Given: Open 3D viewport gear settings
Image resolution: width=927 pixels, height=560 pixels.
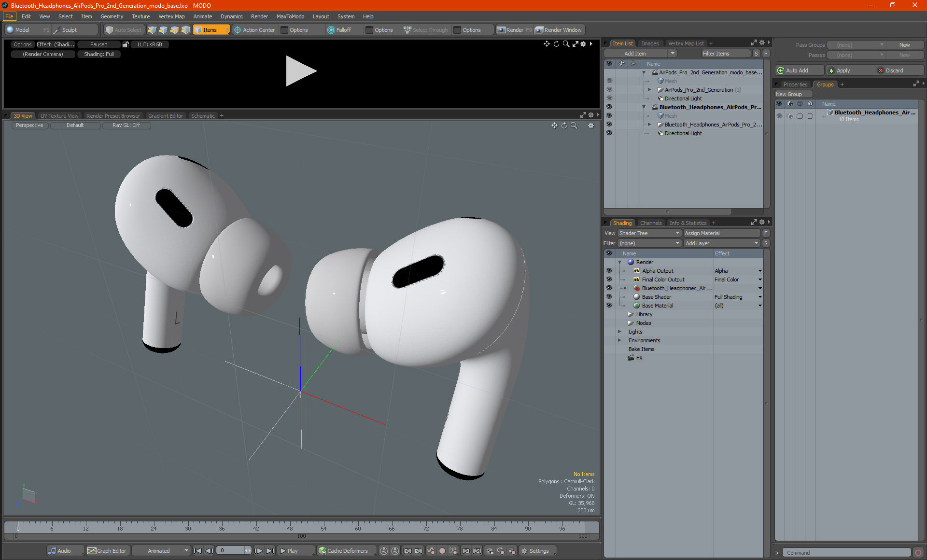Looking at the screenshot, I should click(x=590, y=126).
